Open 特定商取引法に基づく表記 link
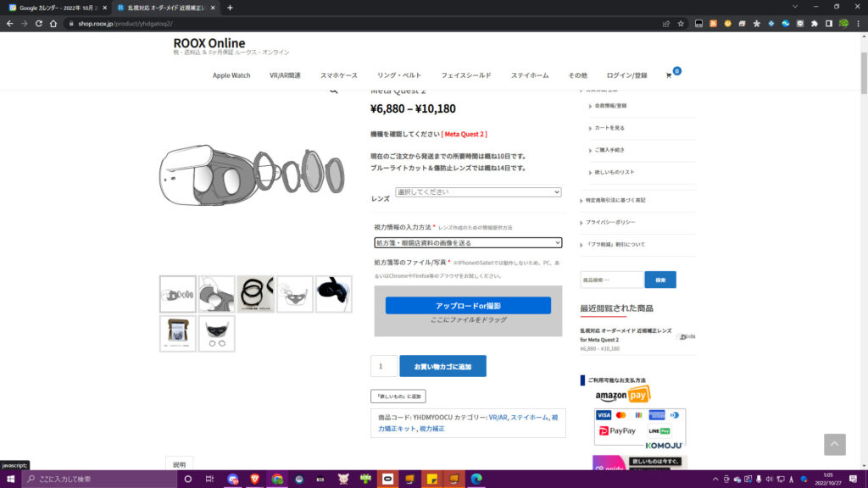868x488 pixels. 615,200
